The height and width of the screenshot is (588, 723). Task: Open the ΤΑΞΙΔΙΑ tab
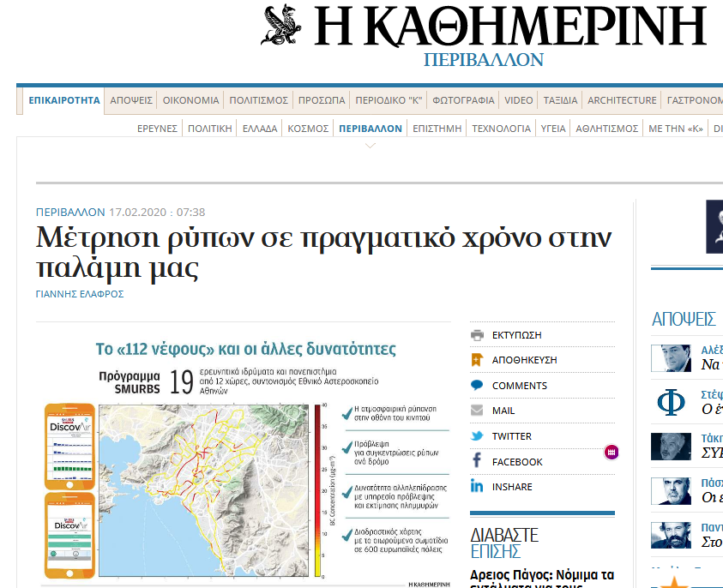(560, 100)
